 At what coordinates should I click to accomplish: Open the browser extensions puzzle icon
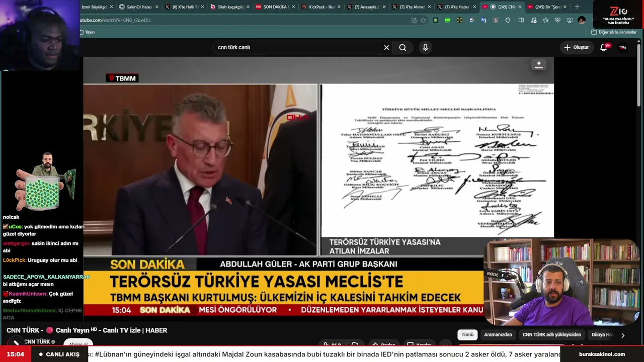[508, 20]
